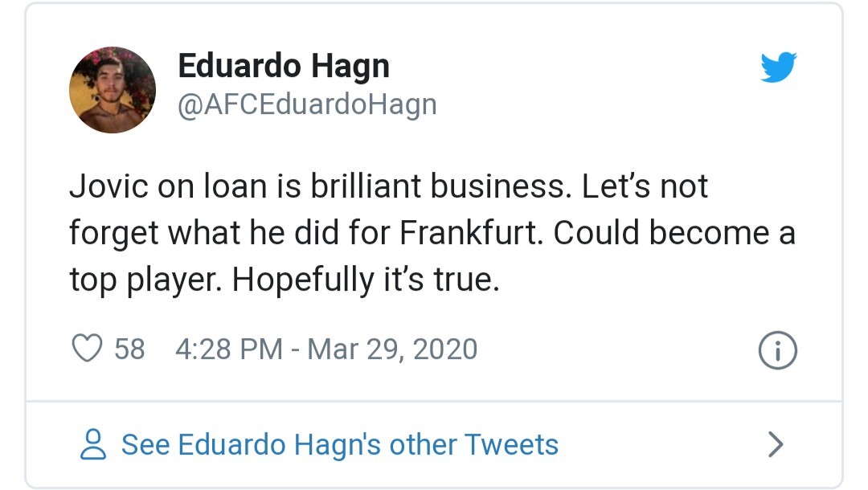Select the display name Eduardo Hagn
The image size is (868, 490).
click(x=284, y=66)
